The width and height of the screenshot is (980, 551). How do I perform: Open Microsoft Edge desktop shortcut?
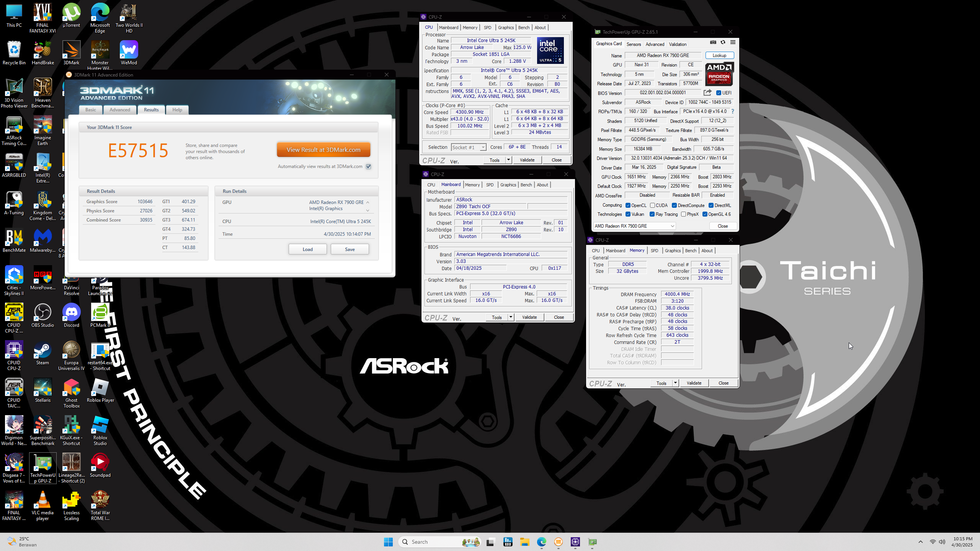coord(100,18)
